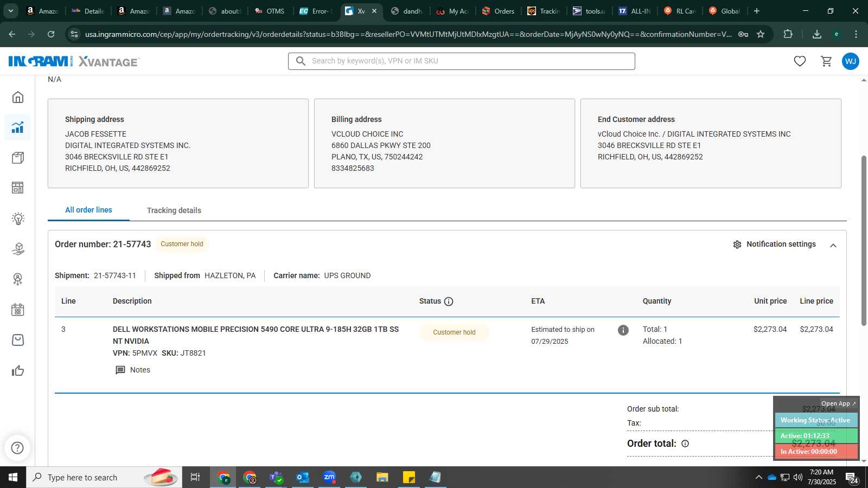Click the UPS GROUND carrier name
Image resolution: width=868 pixels, height=488 pixels.
coord(347,275)
